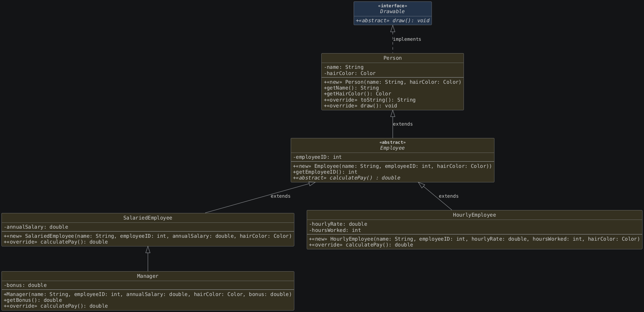Select the Drawable interface title
Image resolution: width=644 pixels, height=312 pixels.
(392, 11)
